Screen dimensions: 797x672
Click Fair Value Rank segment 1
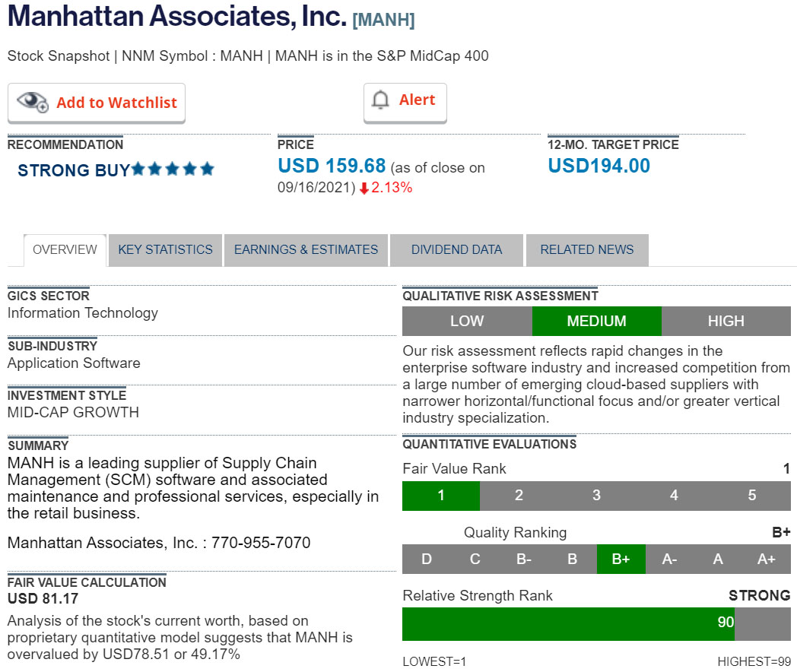[441, 496]
